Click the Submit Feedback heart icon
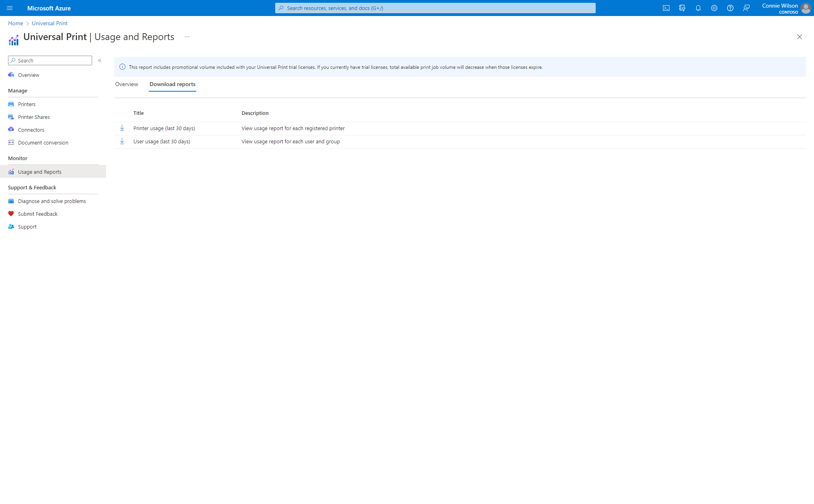Image resolution: width=814 pixels, height=504 pixels. tap(11, 213)
